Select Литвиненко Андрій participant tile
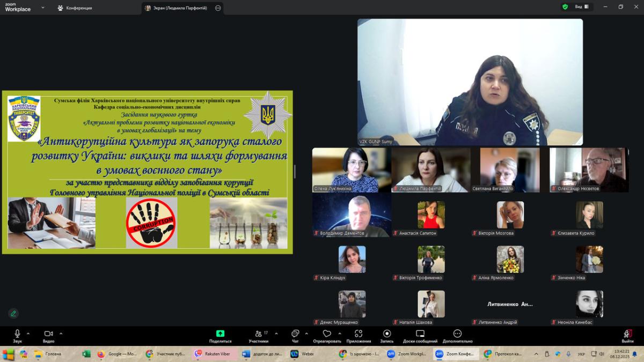Screen dimensions: 644x362 coord(510,304)
